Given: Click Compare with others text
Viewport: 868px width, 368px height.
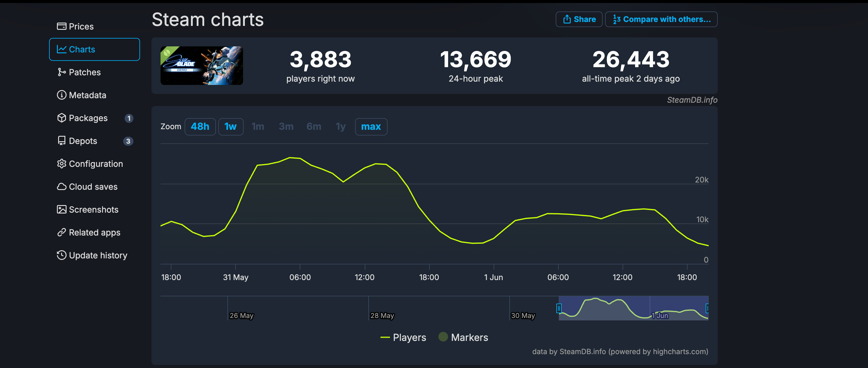Looking at the screenshot, I should 667,19.
